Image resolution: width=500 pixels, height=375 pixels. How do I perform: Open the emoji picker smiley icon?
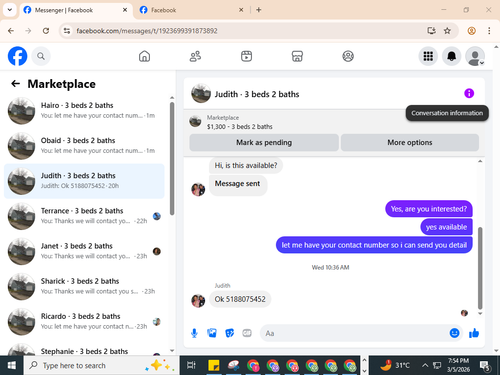(454, 333)
